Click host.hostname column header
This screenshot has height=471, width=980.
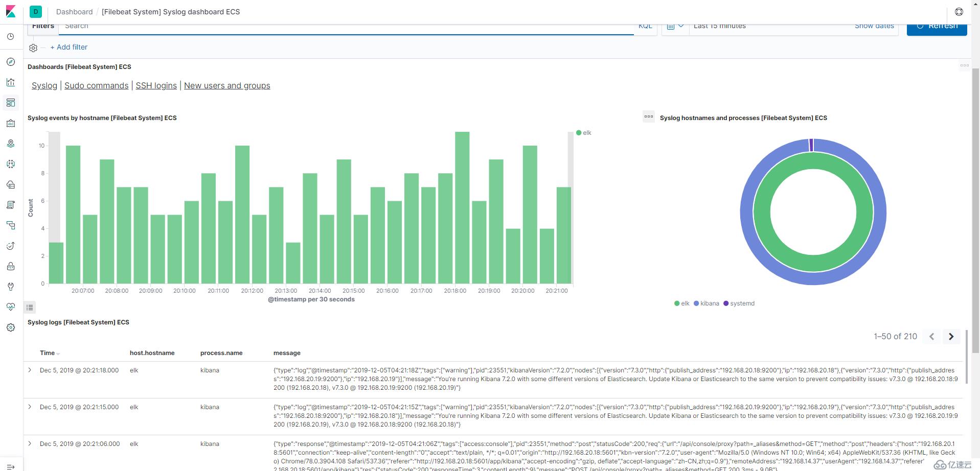pos(152,353)
